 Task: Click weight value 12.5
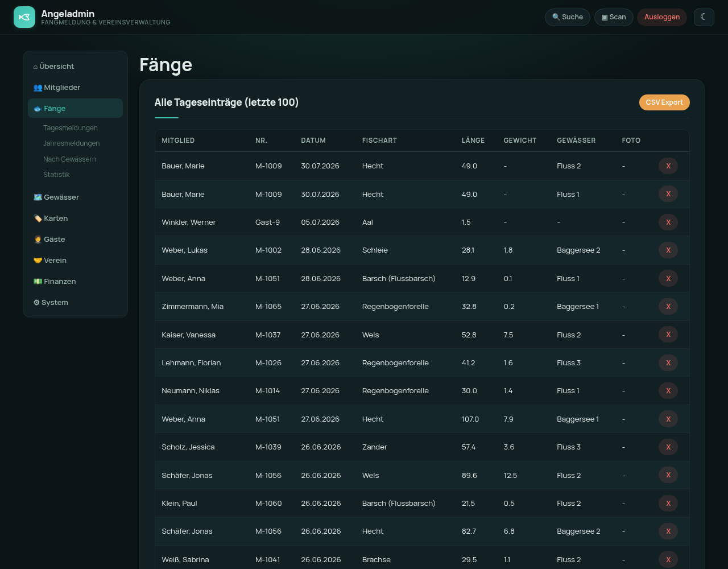click(510, 476)
